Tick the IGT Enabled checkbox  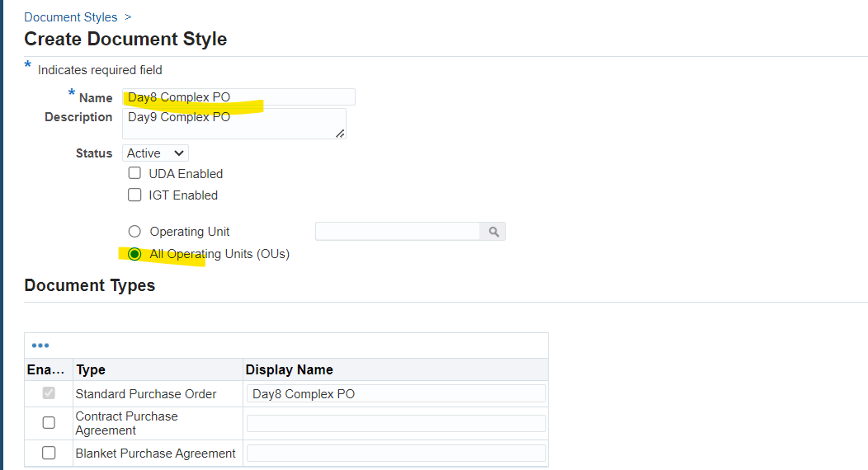(134, 195)
